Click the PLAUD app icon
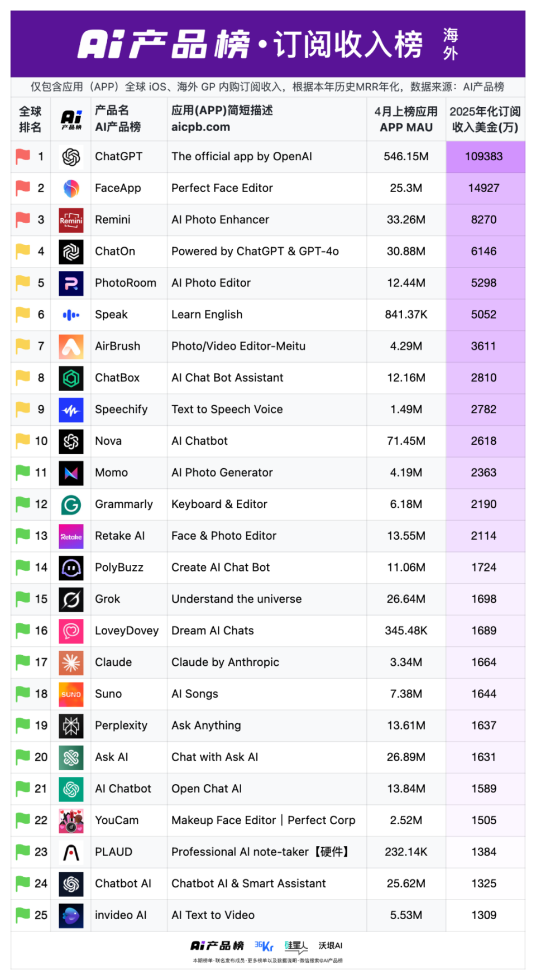 71,853
